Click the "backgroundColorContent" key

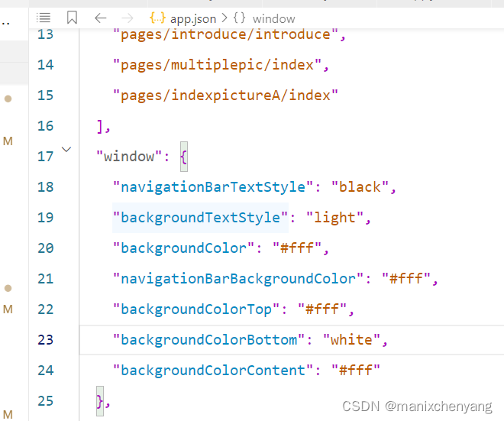pyautogui.click(x=213, y=371)
